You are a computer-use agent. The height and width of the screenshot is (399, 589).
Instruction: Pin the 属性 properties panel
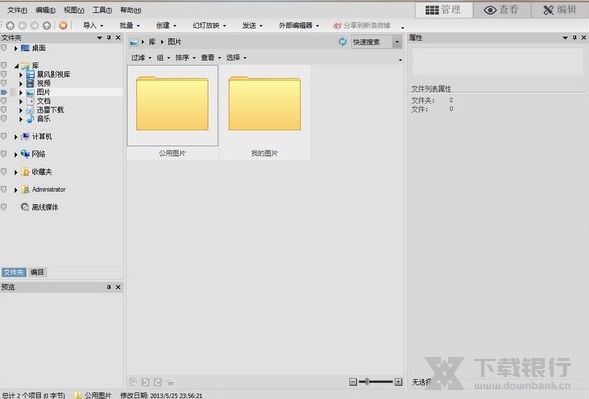574,38
